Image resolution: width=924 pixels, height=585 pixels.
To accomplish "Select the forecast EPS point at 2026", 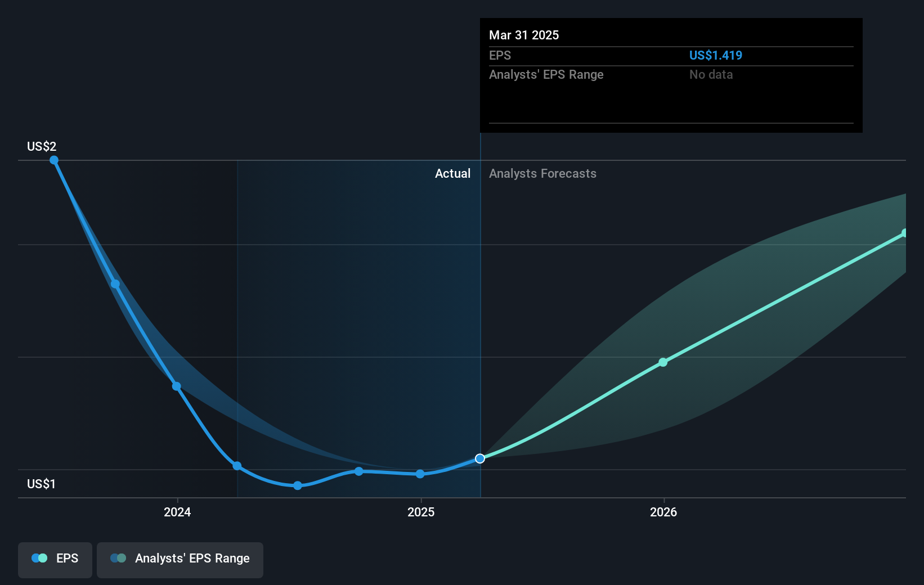I will (x=663, y=362).
